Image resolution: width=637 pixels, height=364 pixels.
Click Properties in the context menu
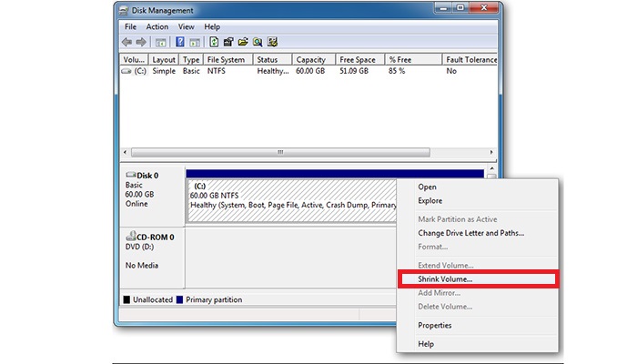[434, 325]
